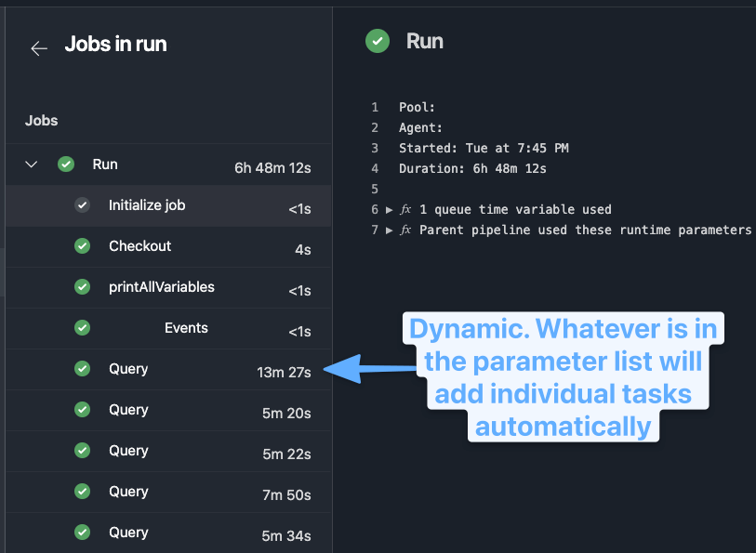756x553 pixels.
Task: Collapse the Run job chevron
Action: click(31, 164)
